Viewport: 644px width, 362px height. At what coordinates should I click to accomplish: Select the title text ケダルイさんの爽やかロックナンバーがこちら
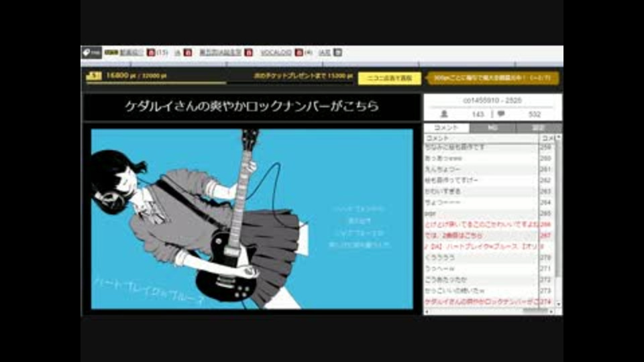click(252, 107)
